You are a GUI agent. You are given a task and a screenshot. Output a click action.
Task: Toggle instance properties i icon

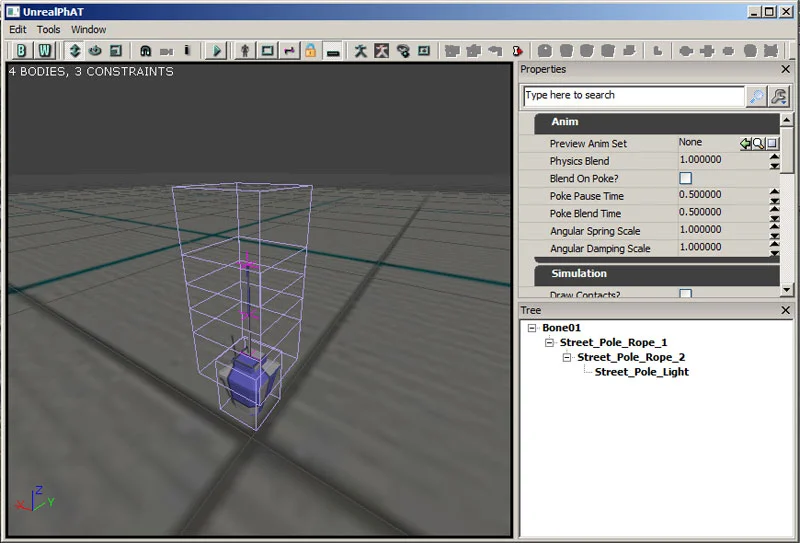pos(187,51)
